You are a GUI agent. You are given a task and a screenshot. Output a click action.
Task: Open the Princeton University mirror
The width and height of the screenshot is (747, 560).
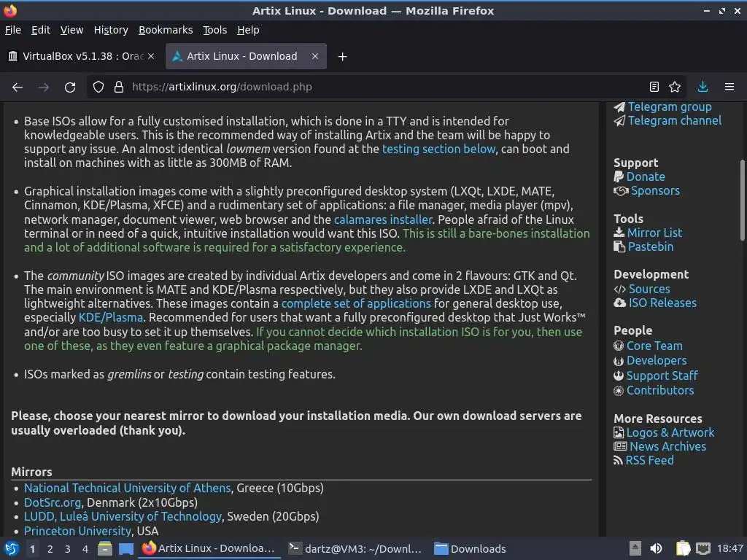[x=77, y=531]
